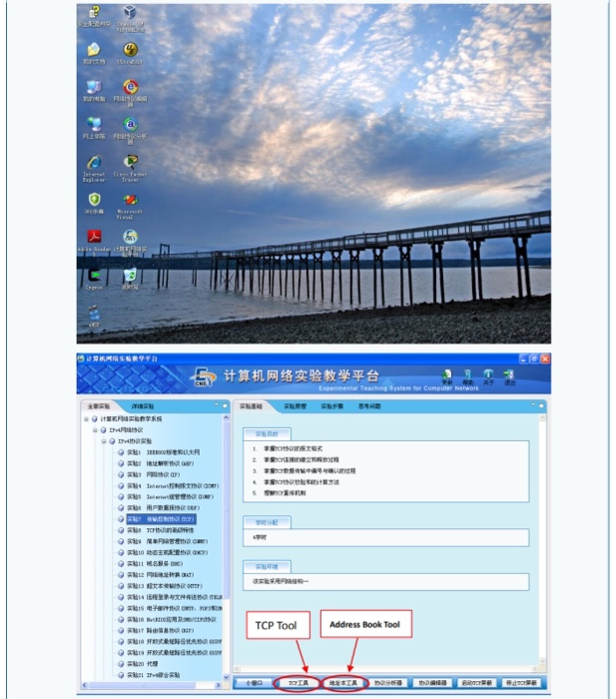This screenshot has width=616, height=699.
Task: Click the 更新 (Update) header icon
Action: coord(446,377)
